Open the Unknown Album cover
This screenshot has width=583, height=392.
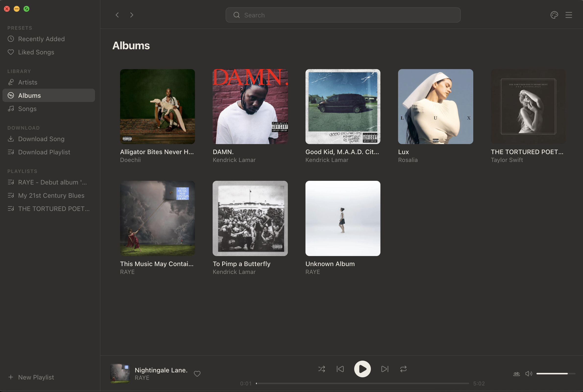[343, 218]
